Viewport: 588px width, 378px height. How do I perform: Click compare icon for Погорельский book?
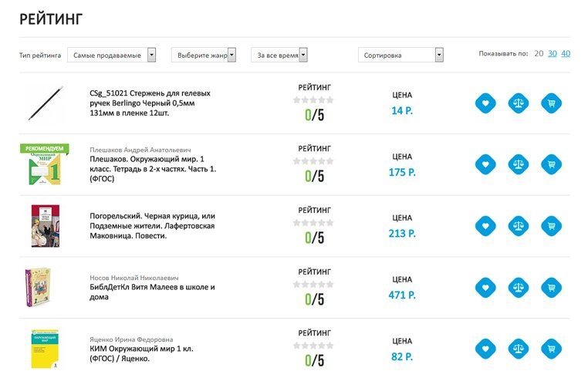[519, 226]
